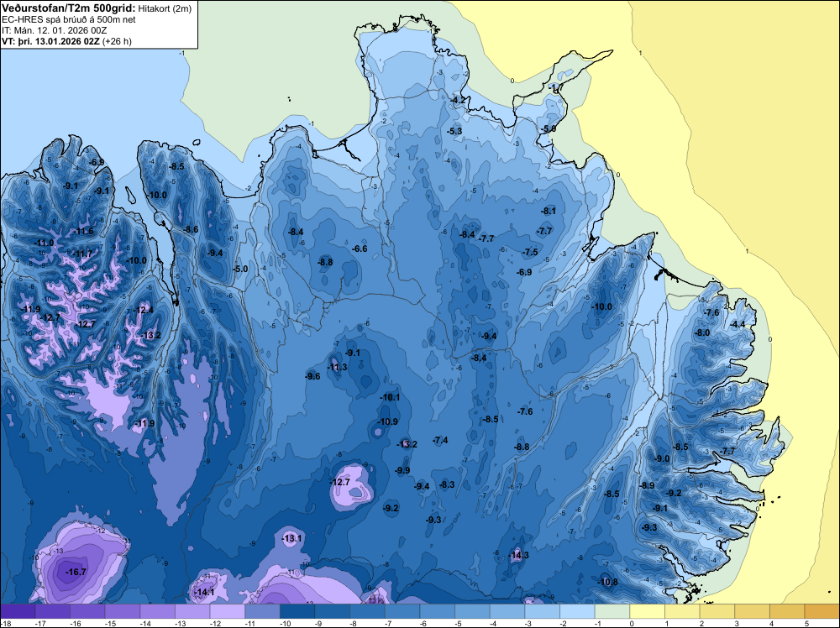This screenshot has width=840, height=628.
Task: Click the -10.9 temperature value
Action: tap(387, 421)
